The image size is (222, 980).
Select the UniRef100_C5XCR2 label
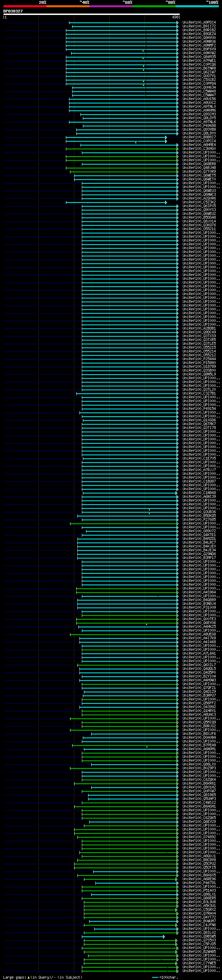pyautogui.click(x=199, y=80)
